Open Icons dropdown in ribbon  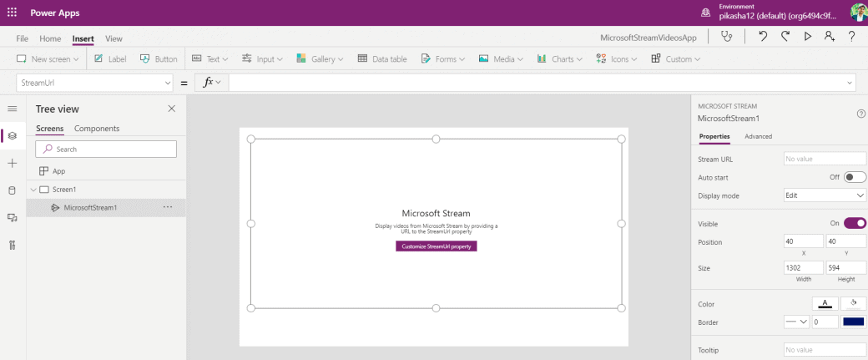[x=616, y=58]
